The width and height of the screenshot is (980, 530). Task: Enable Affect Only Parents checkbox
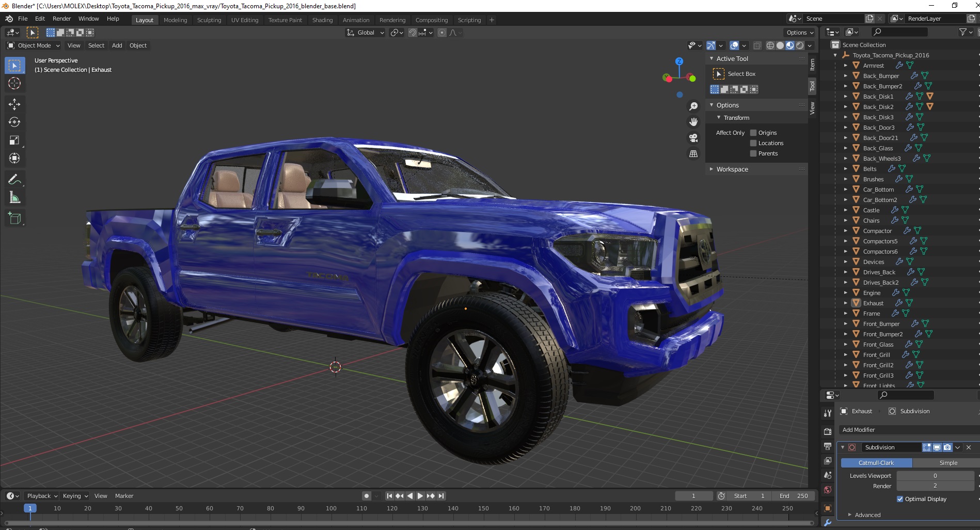[753, 153]
